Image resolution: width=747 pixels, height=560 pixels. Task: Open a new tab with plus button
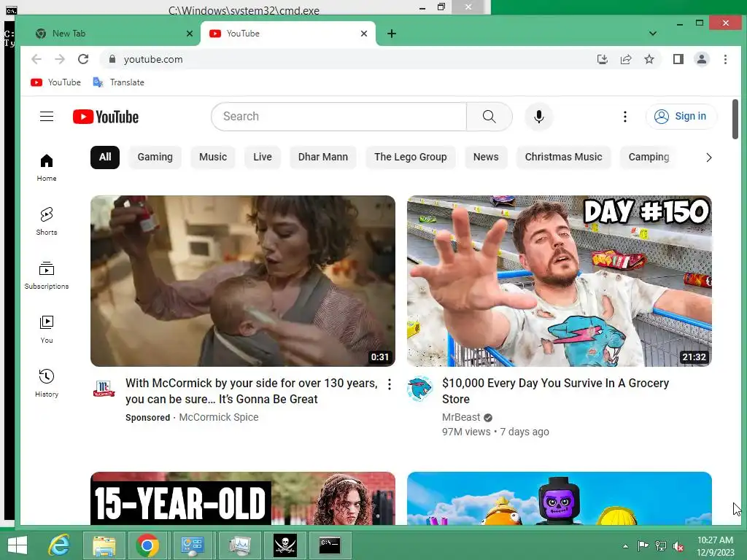tap(392, 34)
